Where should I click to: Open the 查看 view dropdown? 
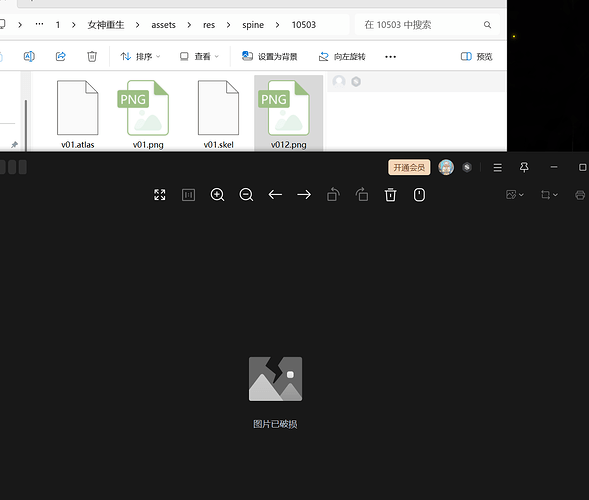(199, 57)
